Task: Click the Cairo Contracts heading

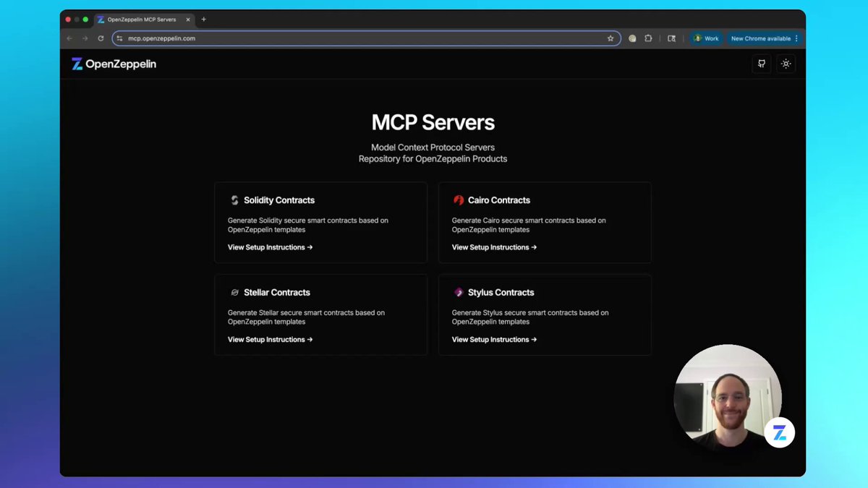Action: tap(499, 200)
